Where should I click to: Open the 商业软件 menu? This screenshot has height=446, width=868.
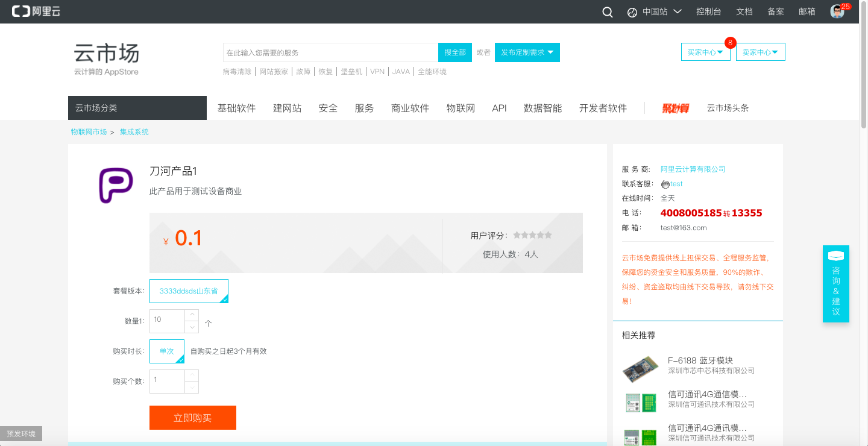tap(410, 108)
